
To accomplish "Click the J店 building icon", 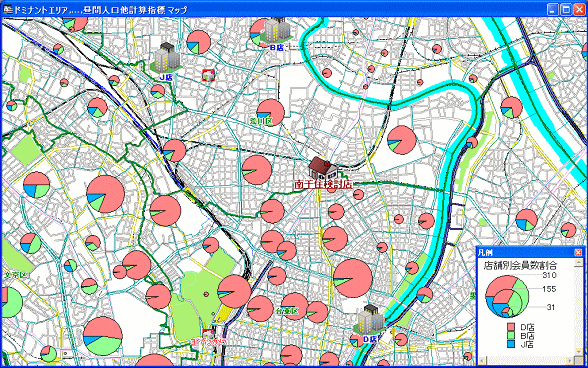I will point(166,57).
